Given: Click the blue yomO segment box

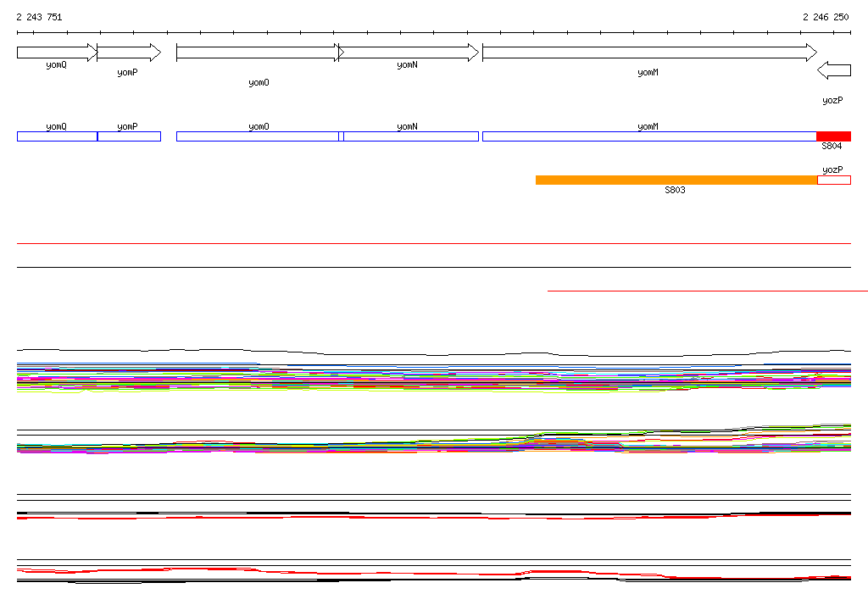Looking at the screenshot, I should tap(259, 136).
